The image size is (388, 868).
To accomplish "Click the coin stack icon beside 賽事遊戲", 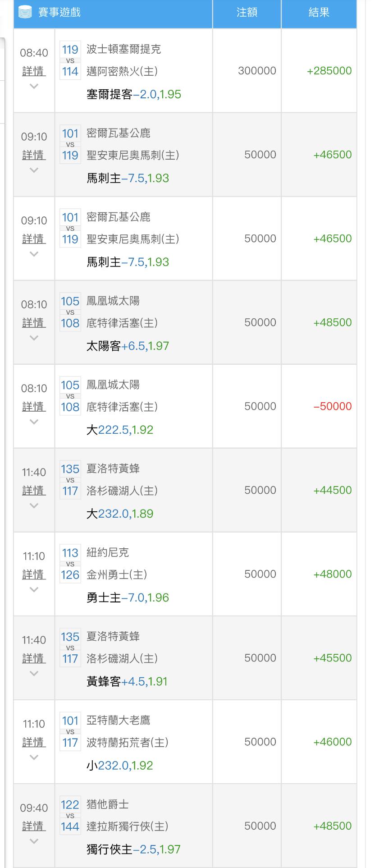I will tap(25, 12).
